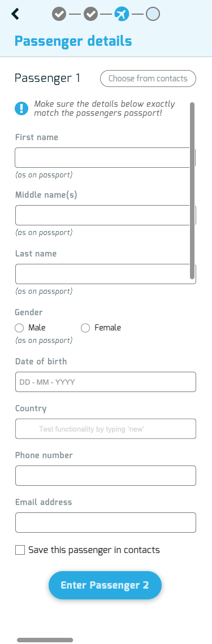Click the empty final progress step circle
The image size is (212, 644).
153,14
